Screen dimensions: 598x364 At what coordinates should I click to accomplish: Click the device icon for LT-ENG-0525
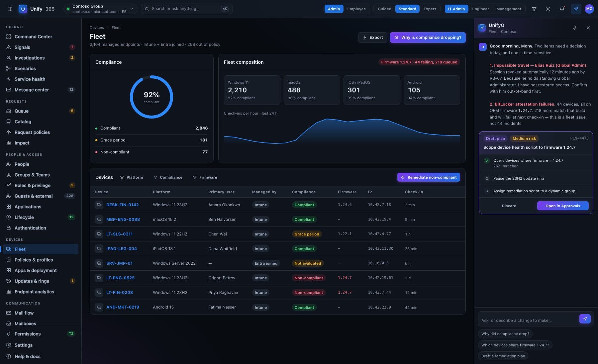[x=99, y=278]
